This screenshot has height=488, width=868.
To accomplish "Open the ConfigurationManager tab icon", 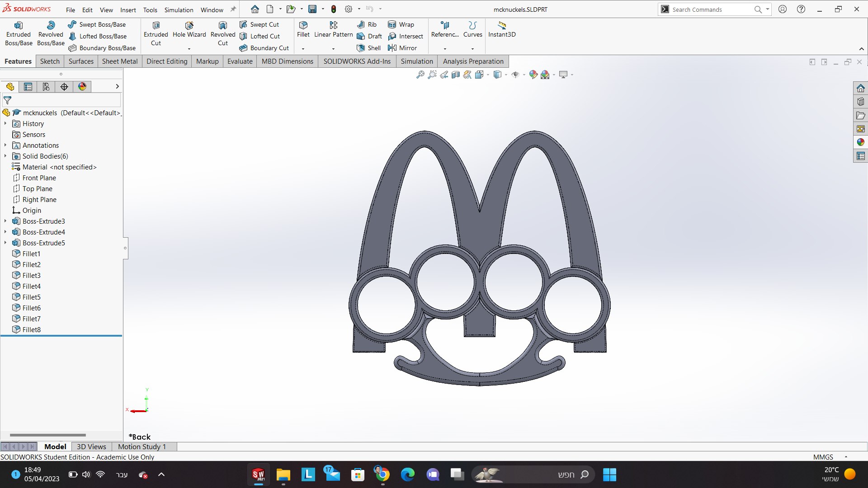I will 46,87.
